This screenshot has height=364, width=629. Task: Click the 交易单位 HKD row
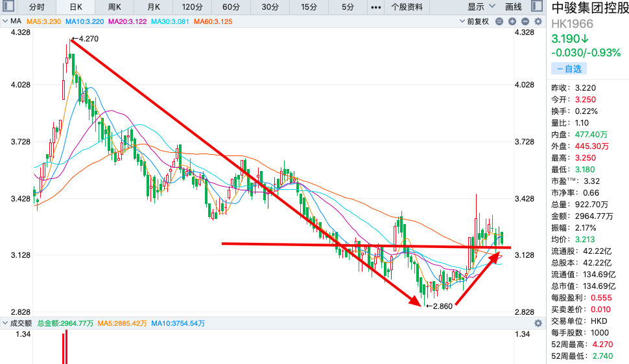(x=579, y=321)
